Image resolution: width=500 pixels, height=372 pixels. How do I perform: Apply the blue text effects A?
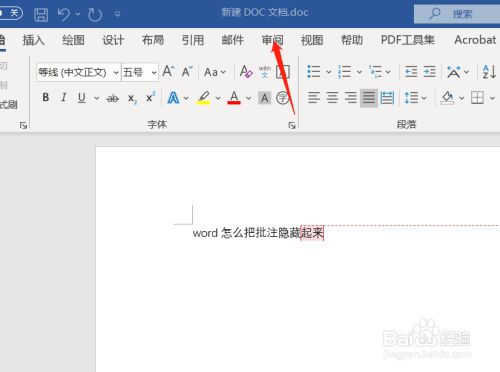click(173, 98)
